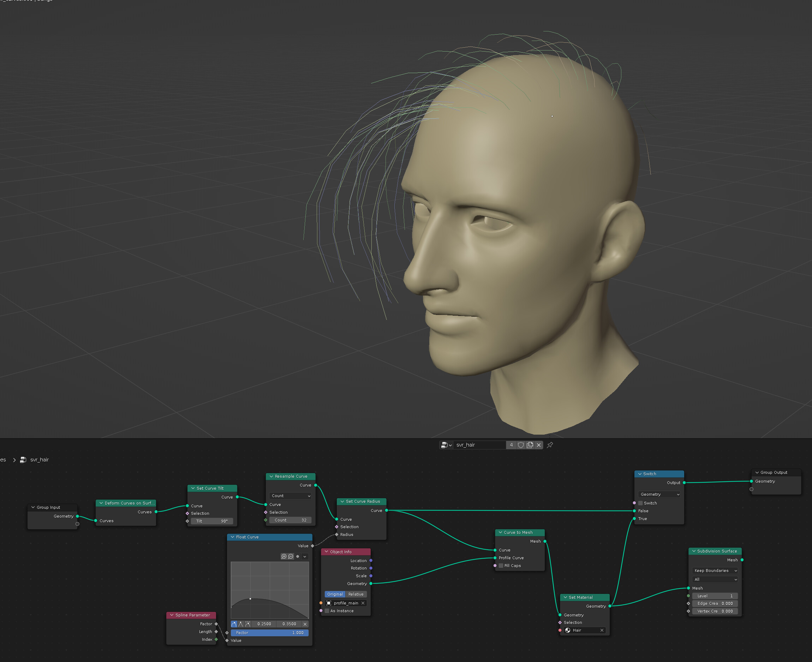Collapse the Group Output node
812x662 pixels.
pyautogui.click(x=757, y=473)
